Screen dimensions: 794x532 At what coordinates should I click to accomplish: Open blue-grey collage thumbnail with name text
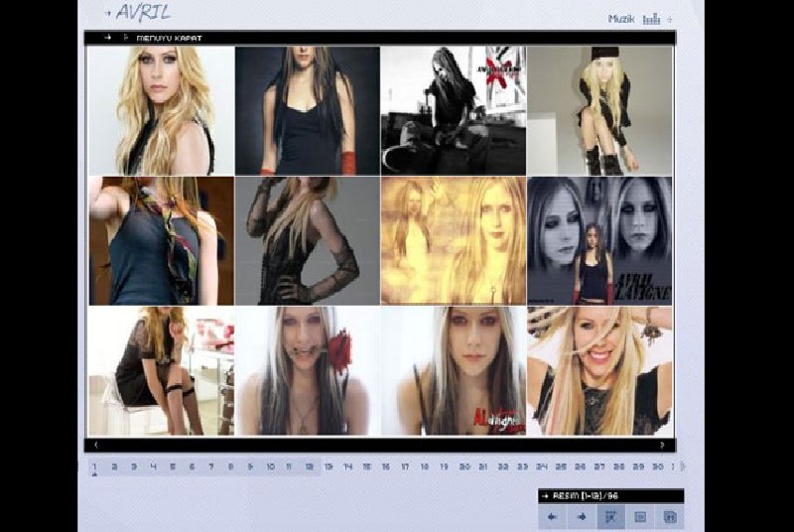tap(599, 241)
